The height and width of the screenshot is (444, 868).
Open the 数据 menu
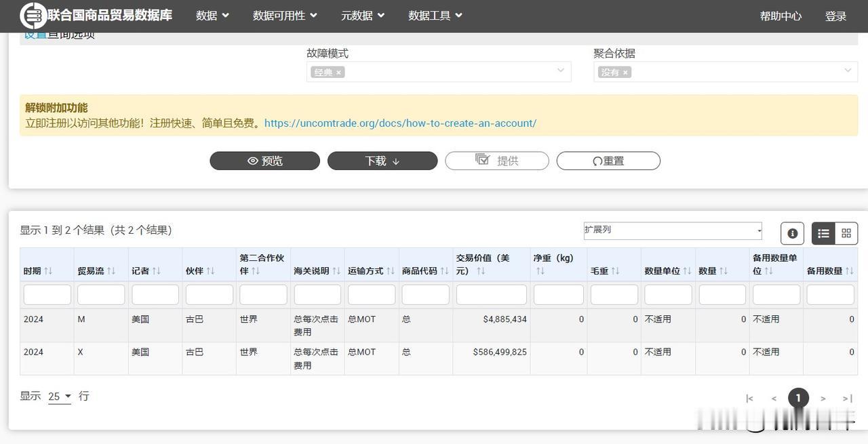(212, 16)
